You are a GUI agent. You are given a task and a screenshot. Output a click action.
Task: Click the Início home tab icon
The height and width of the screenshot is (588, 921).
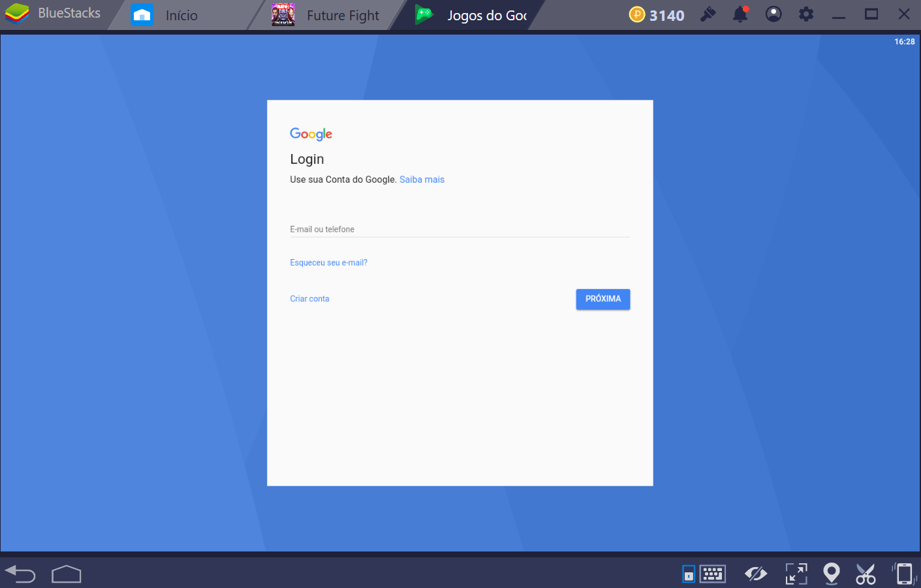[142, 14]
